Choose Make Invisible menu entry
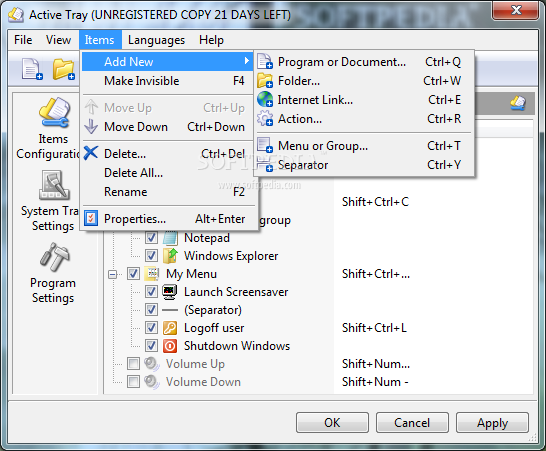546x451 pixels. (168, 81)
